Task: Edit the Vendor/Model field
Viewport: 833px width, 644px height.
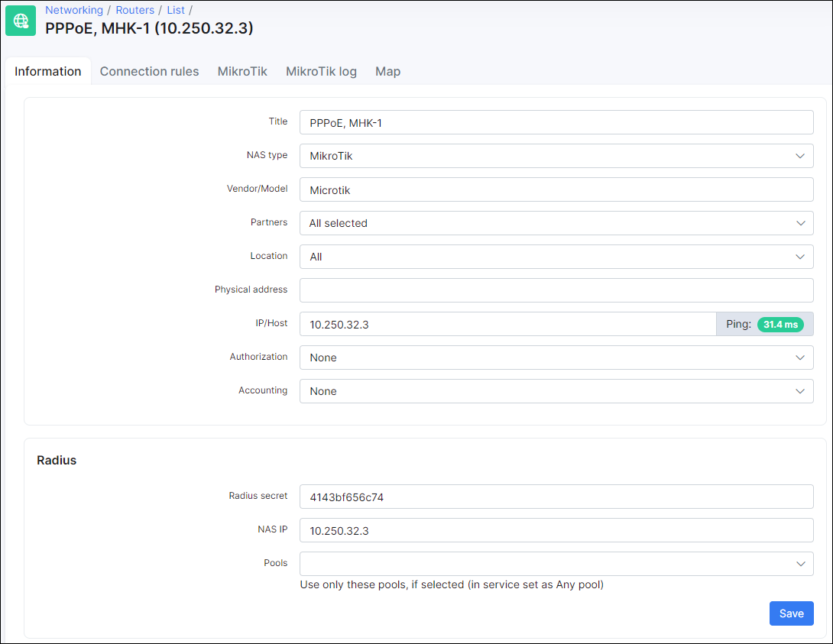Action: 556,189
